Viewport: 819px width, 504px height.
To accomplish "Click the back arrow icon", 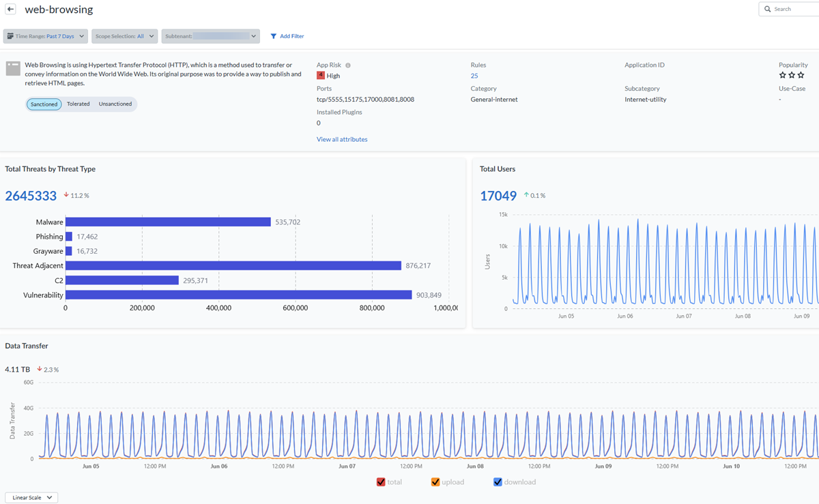I will 11,10.
